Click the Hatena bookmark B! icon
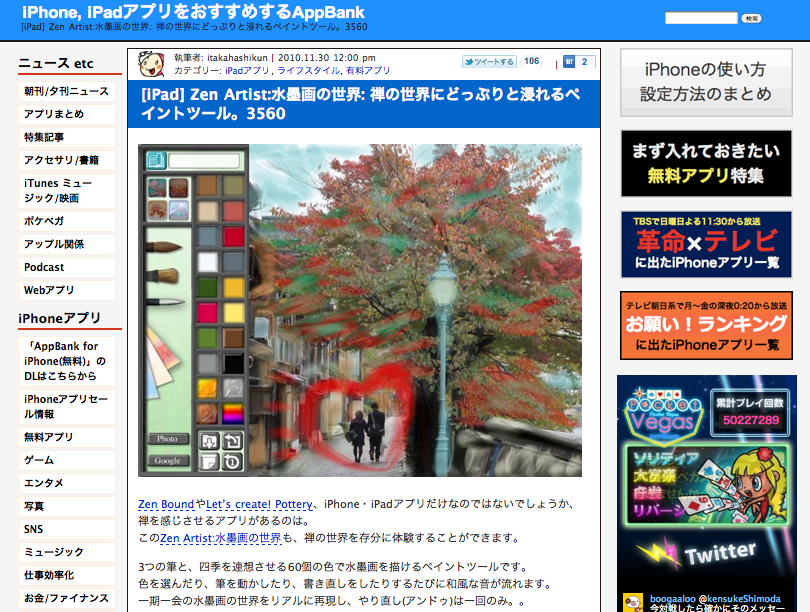Viewport: 810px width, 612px height. point(569,62)
